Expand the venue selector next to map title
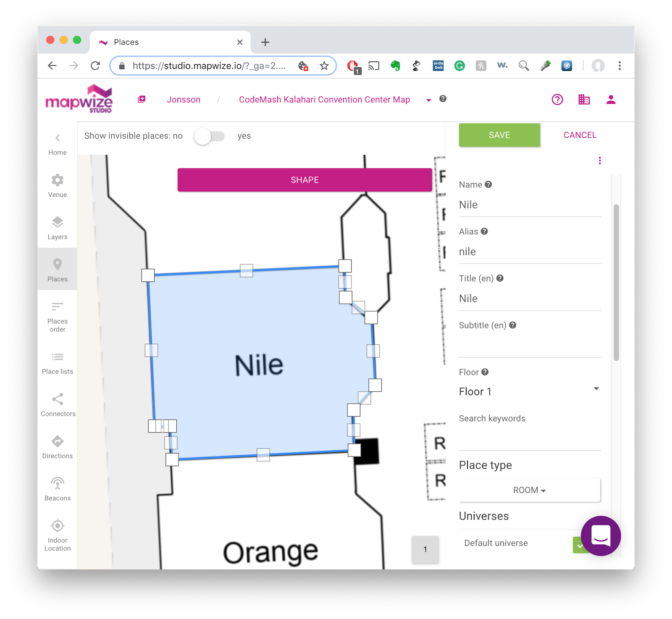 [428, 100]
